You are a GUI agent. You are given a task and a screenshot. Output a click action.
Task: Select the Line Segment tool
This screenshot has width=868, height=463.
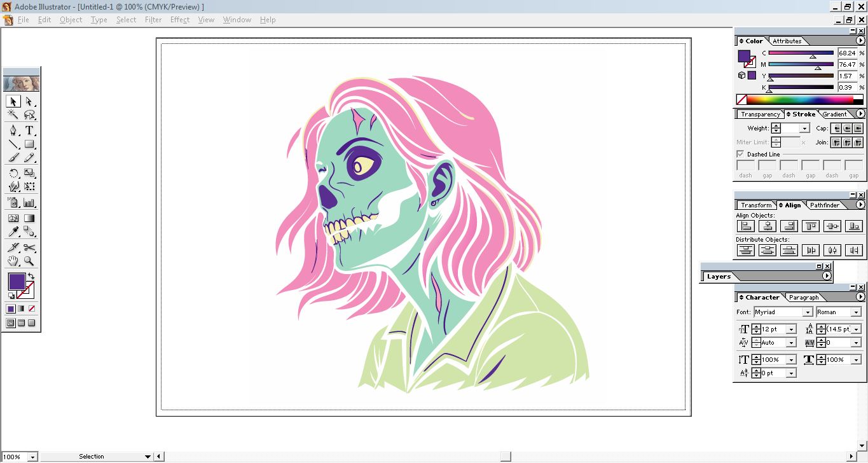coord(13,144)
